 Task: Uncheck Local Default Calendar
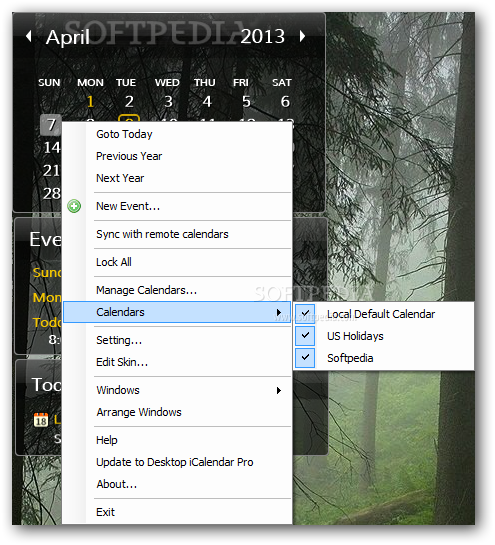pyautogui.click(x=305, y=314)
